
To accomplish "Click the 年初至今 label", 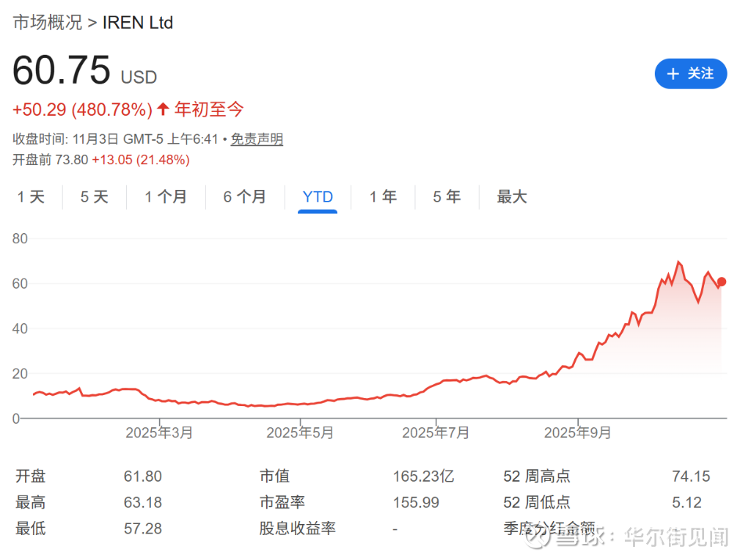I will (x=209, y=110).
